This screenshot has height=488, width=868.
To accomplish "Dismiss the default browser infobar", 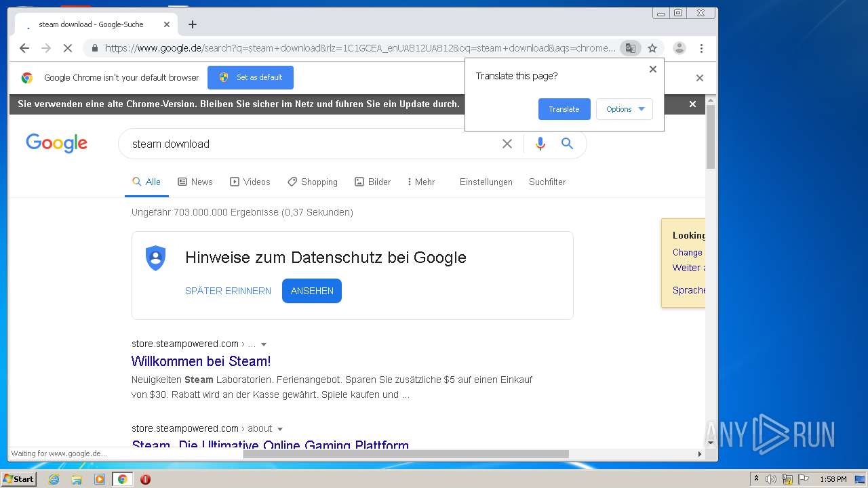I will click(700, 78).
